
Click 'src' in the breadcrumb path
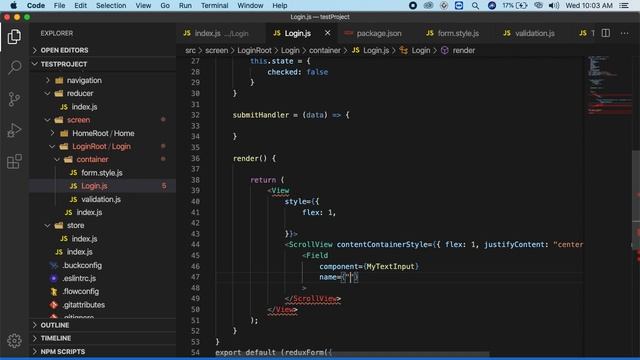190,50
